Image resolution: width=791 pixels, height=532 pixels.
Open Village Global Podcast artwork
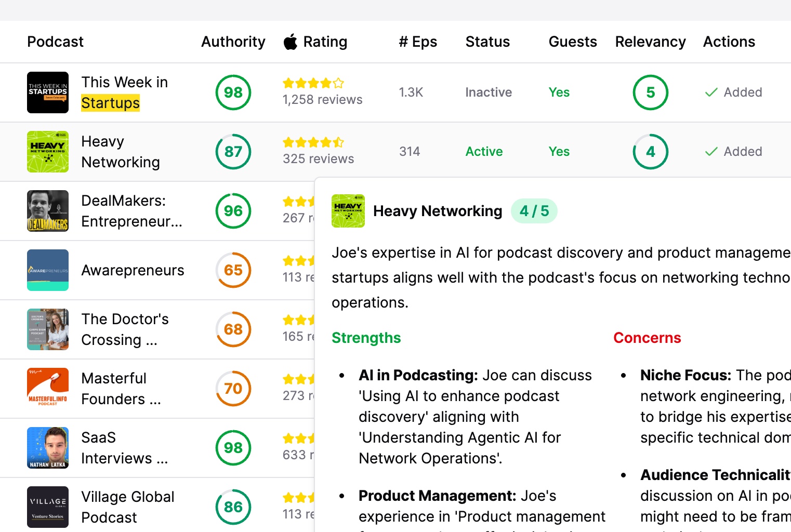coord(48,507)
